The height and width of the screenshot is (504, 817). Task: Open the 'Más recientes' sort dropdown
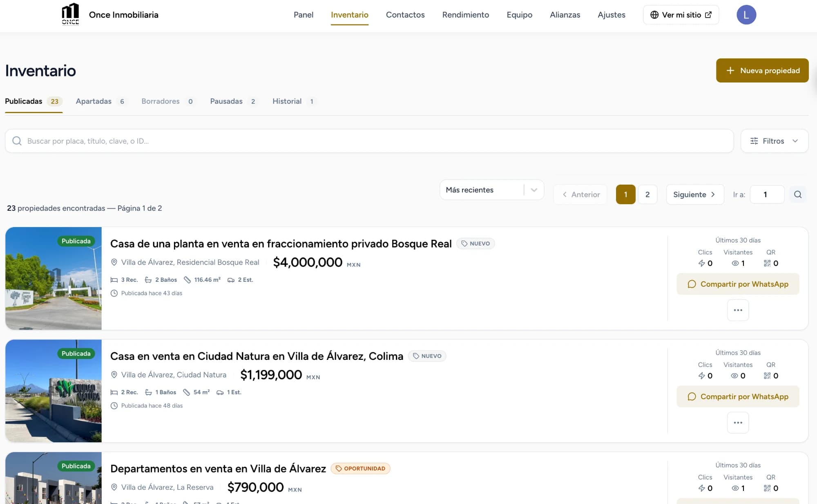491,190
